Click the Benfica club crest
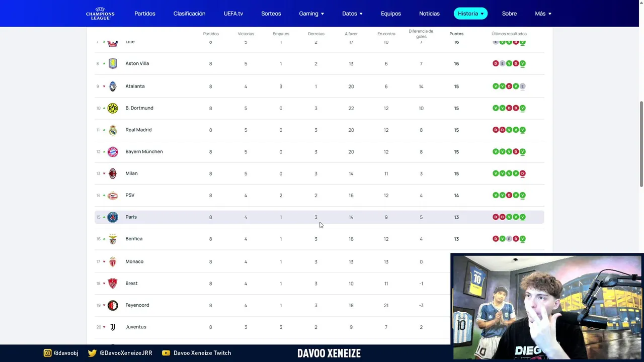This screenshot has height=362, width=644. click(x=113, y=239)
